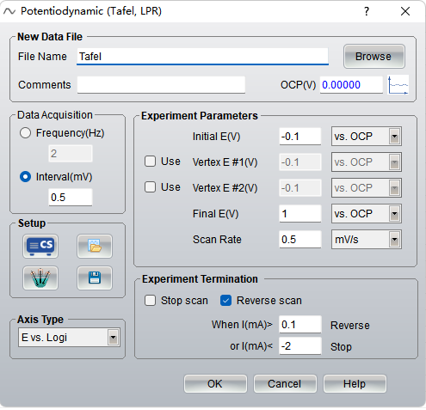Enable Use Vertex E #2 checkbox

tap(150, 187)
